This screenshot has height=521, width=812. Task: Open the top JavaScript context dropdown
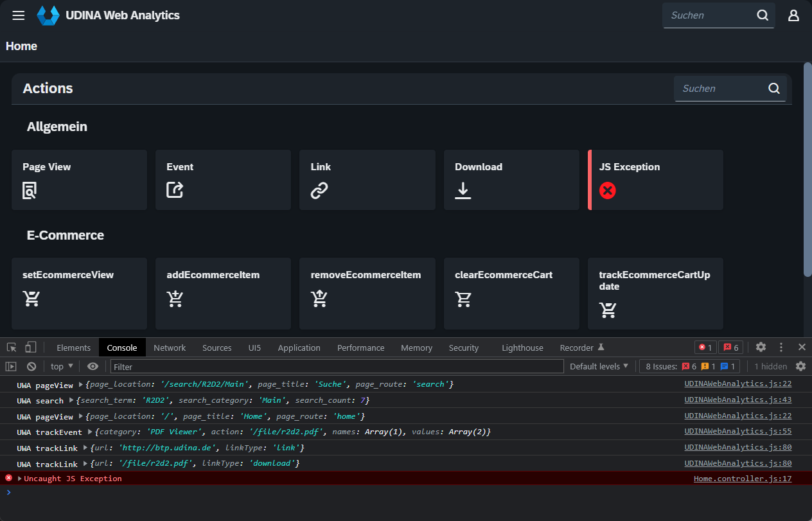(62, 366)
